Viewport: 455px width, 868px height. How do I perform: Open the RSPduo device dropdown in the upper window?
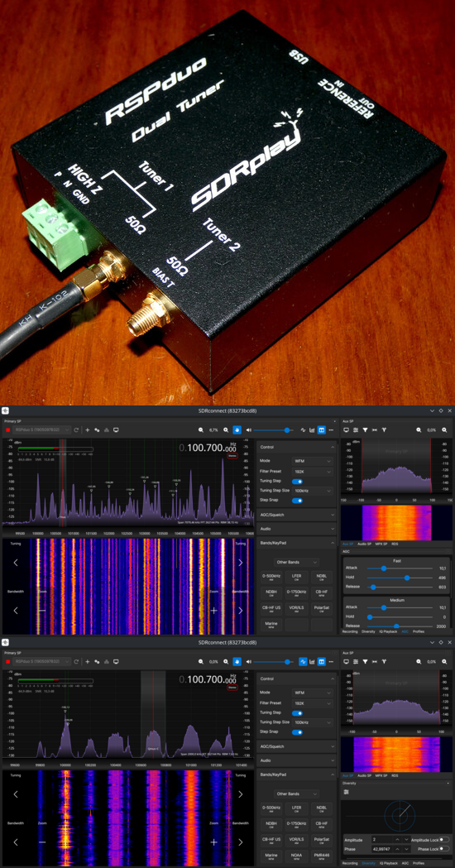[x=43, y=429]
